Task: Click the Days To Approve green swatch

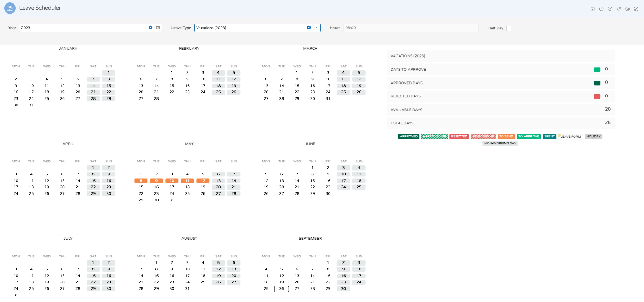Action: pyautogui.click(x=597, y=69)
